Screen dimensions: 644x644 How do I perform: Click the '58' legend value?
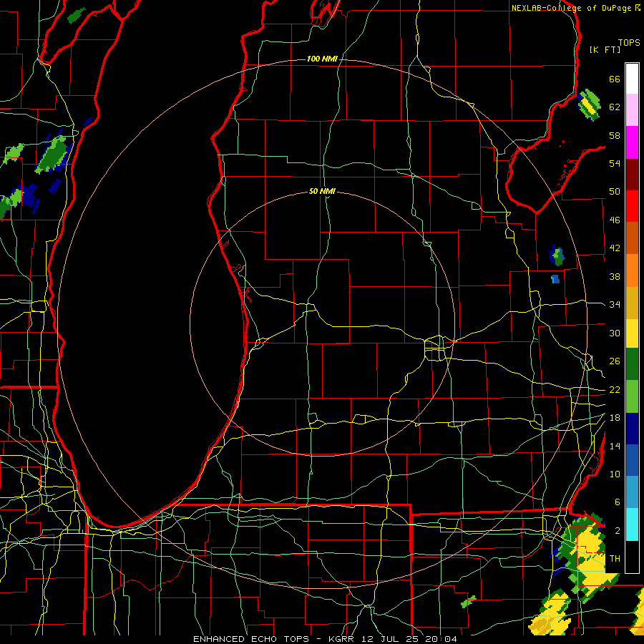(615, 135)
